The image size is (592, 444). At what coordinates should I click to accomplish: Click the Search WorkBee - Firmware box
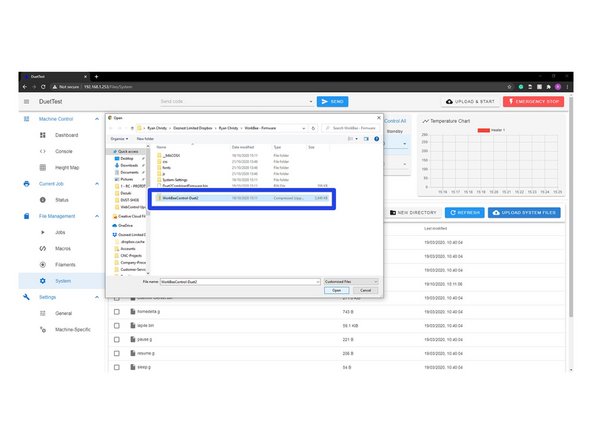pos(351,128)
